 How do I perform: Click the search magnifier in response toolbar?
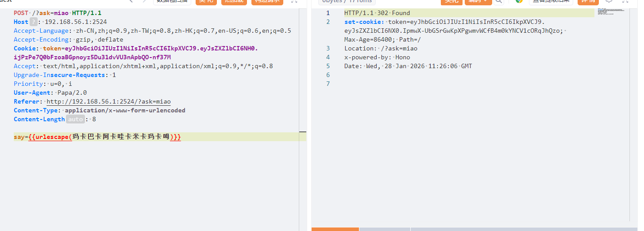pos(499,1)
